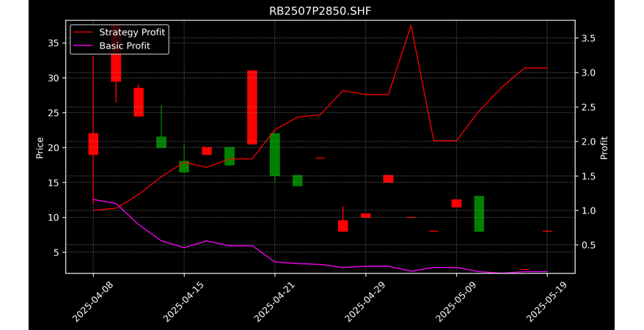Viewport: 644px width, 330px height.
Task: Click the Price axis label
Action: pos(40,147)
